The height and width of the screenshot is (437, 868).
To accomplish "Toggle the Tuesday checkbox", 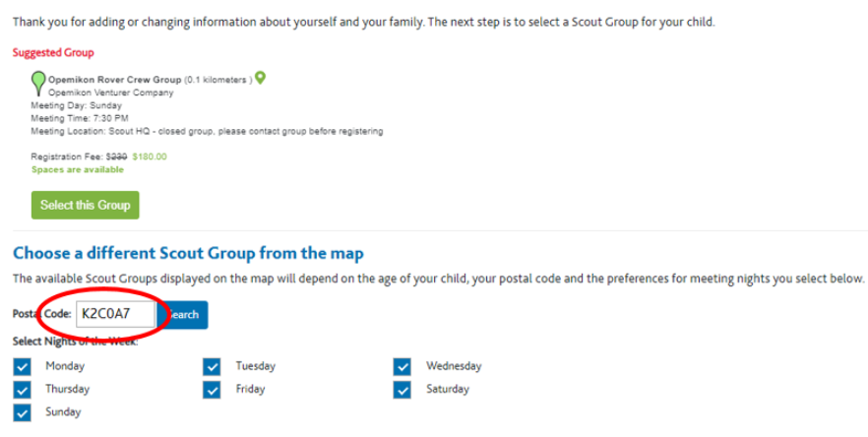I will (212, 366).
